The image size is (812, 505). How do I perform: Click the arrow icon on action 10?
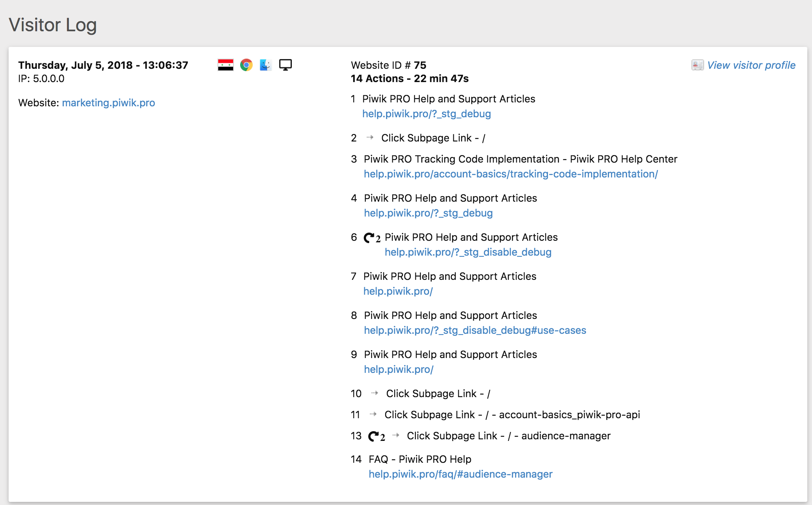pos(375,393)
